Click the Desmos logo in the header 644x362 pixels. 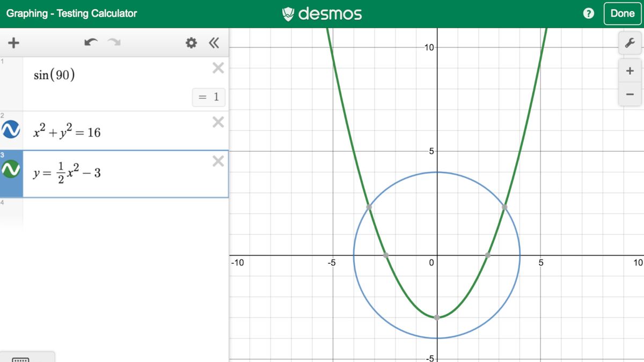[x=322, y=13]
